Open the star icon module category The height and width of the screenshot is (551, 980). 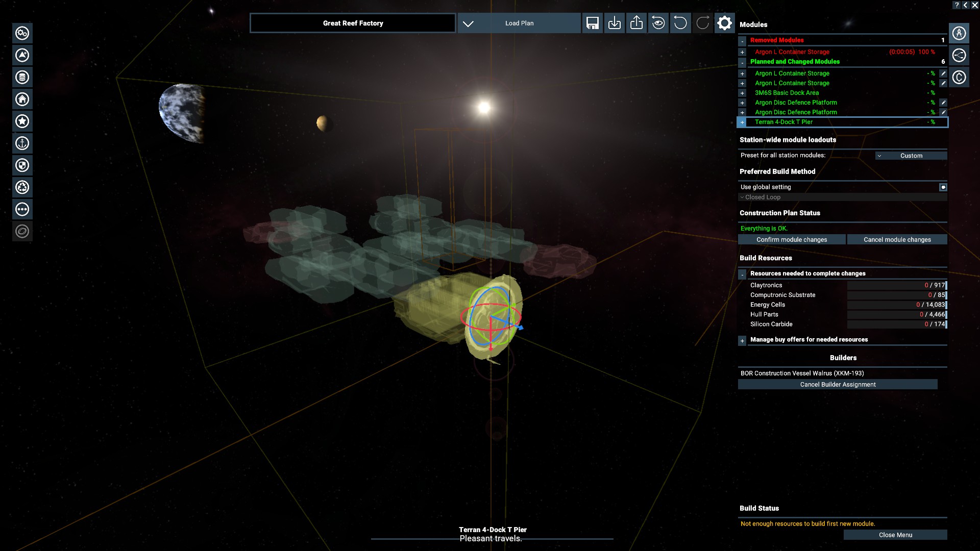22,121
